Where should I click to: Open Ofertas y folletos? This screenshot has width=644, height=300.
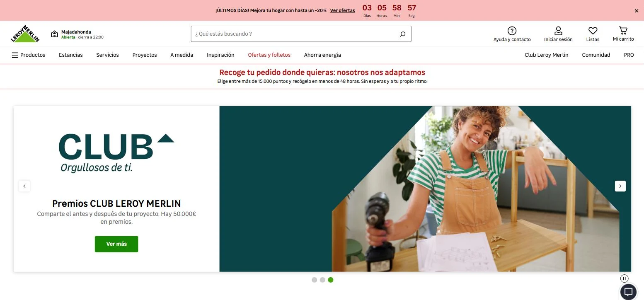pos(269,55)
